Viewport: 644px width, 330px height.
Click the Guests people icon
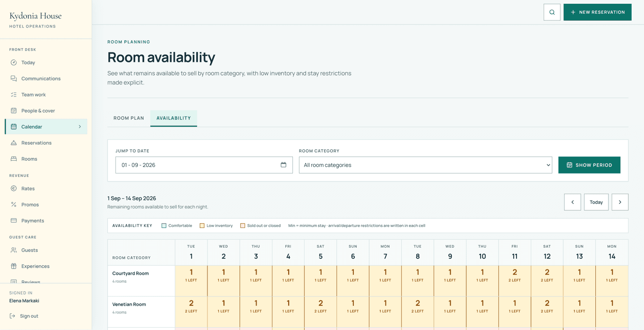[14, 250]
